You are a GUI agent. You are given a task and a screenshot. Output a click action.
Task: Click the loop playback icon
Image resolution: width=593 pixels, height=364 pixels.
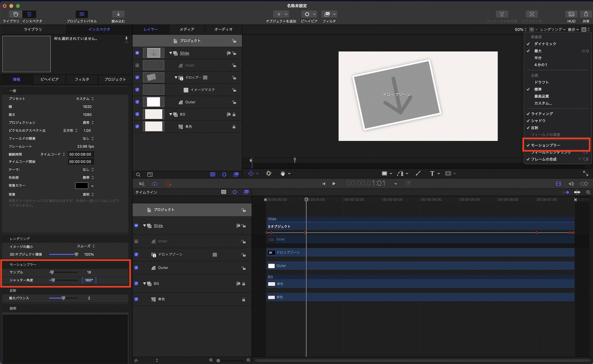click(155, 184)
